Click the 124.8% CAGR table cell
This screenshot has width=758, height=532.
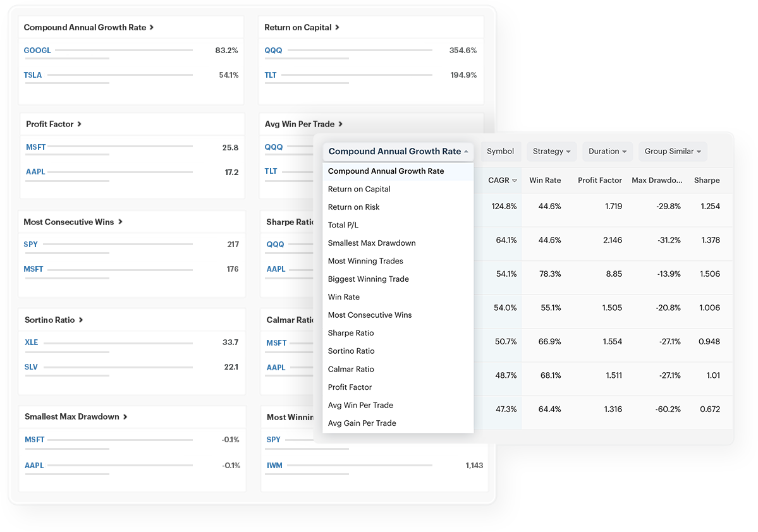point(504,207)
